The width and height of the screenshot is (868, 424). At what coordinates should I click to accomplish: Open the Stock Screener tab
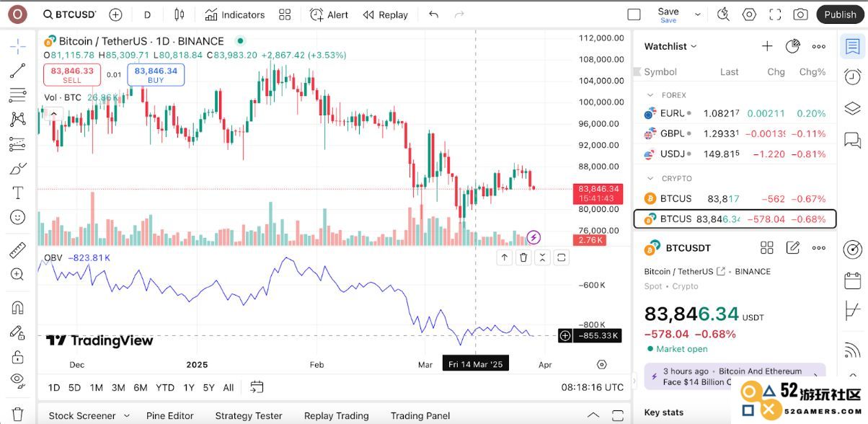(x=82, y=415)
